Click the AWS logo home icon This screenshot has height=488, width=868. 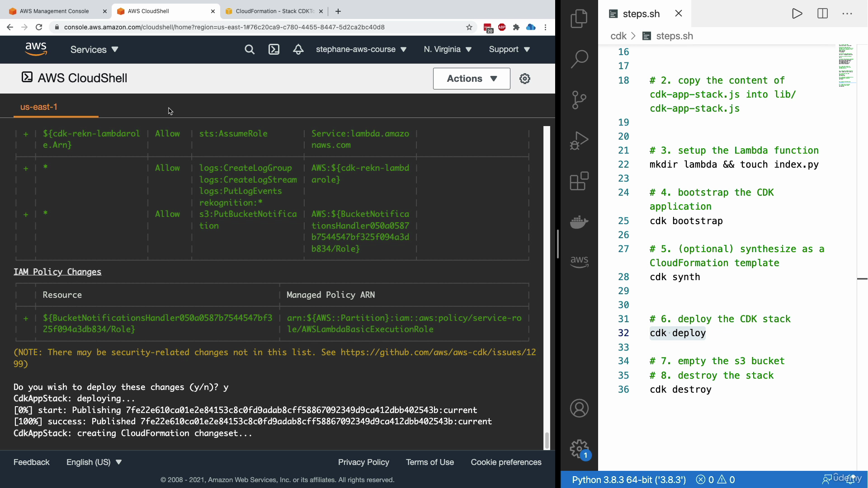[36, 49]
